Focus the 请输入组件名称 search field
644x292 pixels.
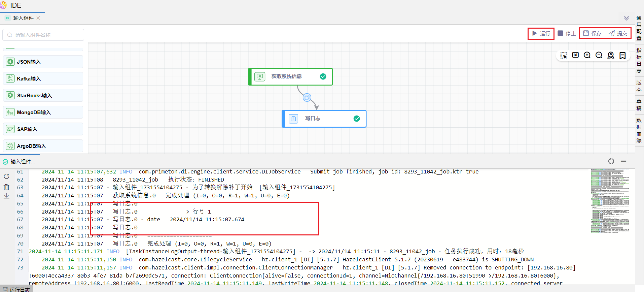pos(43,35)
